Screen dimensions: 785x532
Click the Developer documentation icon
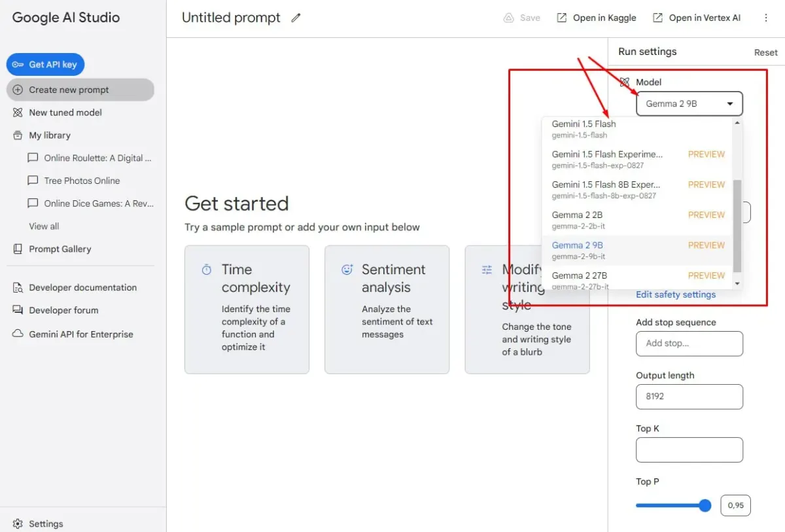18,288
